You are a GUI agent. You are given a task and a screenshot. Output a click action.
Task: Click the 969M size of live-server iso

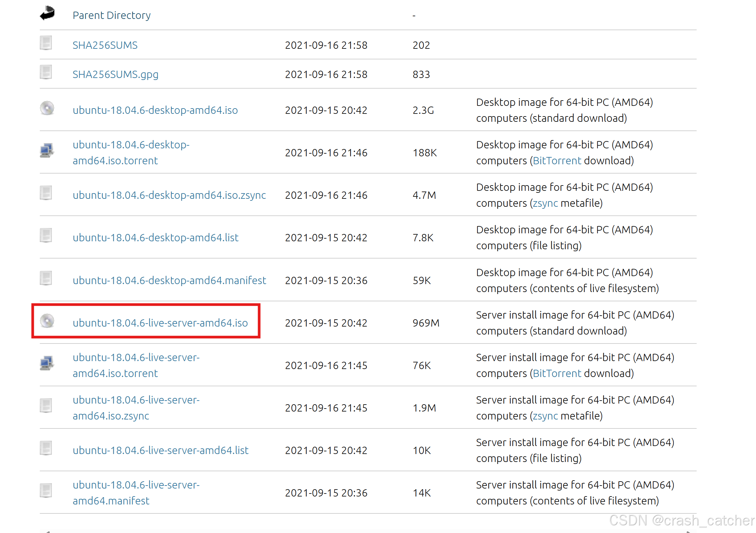tap(426, 323)
